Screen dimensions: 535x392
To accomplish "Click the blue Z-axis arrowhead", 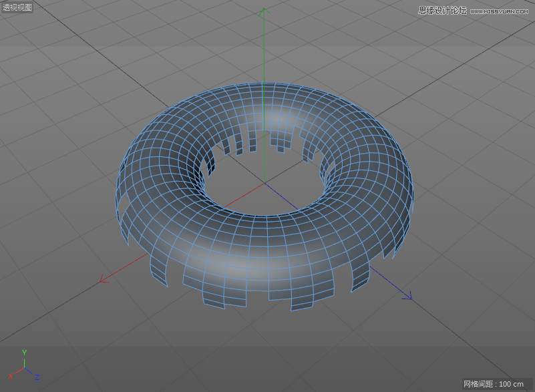I will (407, 295).
